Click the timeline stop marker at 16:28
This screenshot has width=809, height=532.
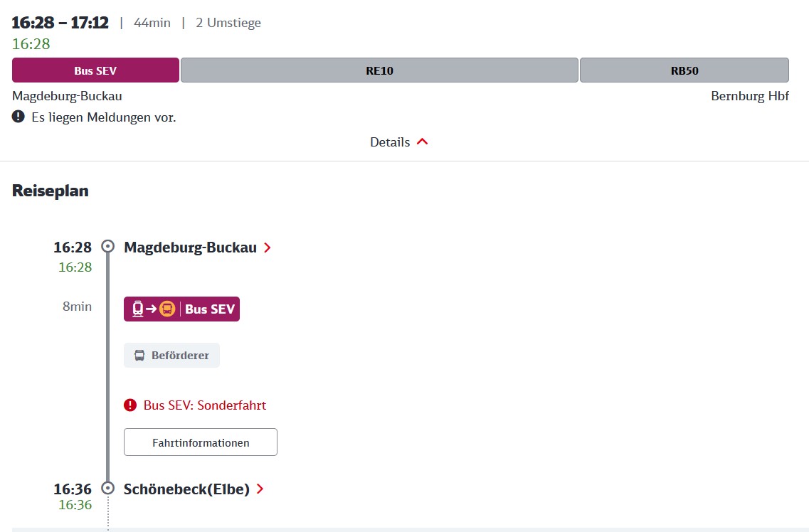[108, 247]
